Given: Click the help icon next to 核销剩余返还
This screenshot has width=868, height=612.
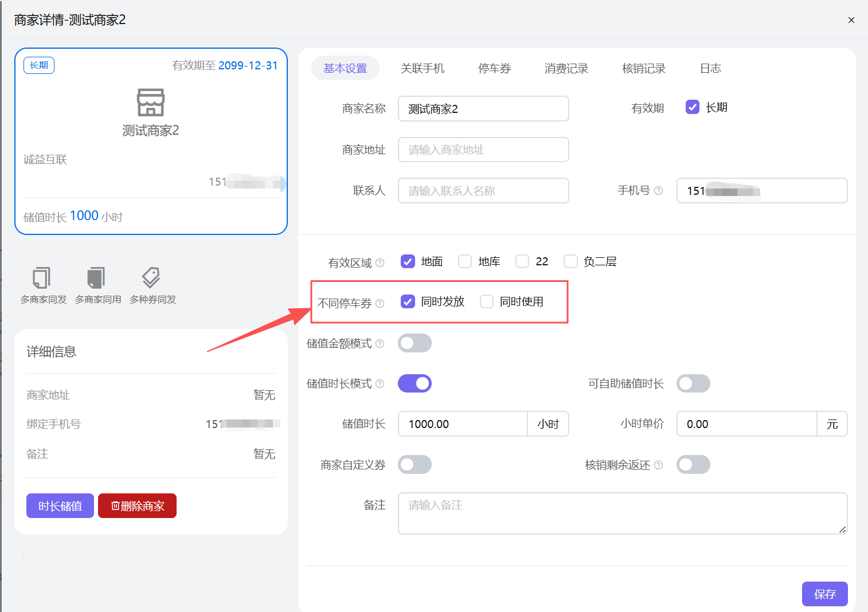Looking at the screenshot, I should (x=659, y=465).
